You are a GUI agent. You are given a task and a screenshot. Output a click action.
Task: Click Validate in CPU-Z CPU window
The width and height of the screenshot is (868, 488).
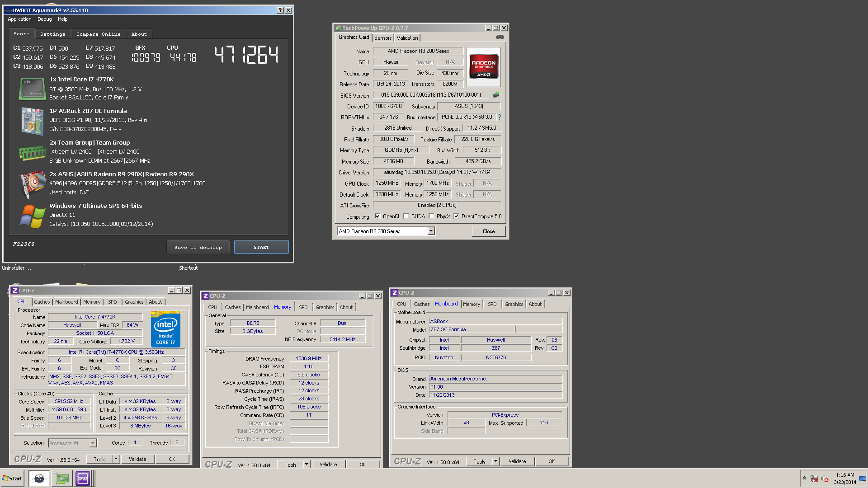pyautogui.click(x=137, y=459)
